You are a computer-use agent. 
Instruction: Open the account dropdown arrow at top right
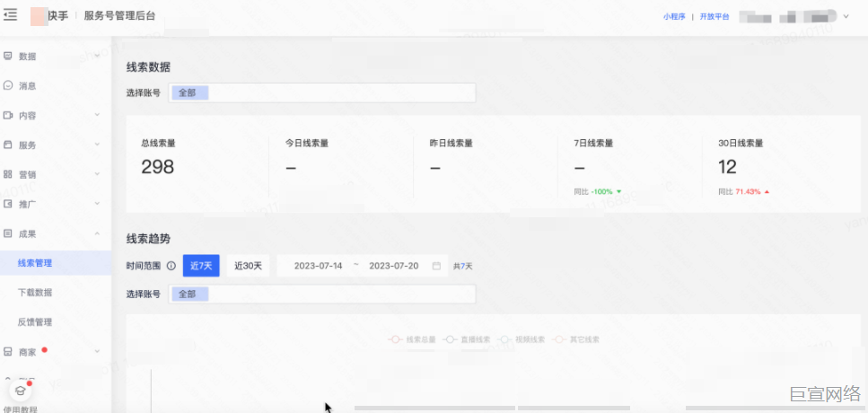pos(846,16)
